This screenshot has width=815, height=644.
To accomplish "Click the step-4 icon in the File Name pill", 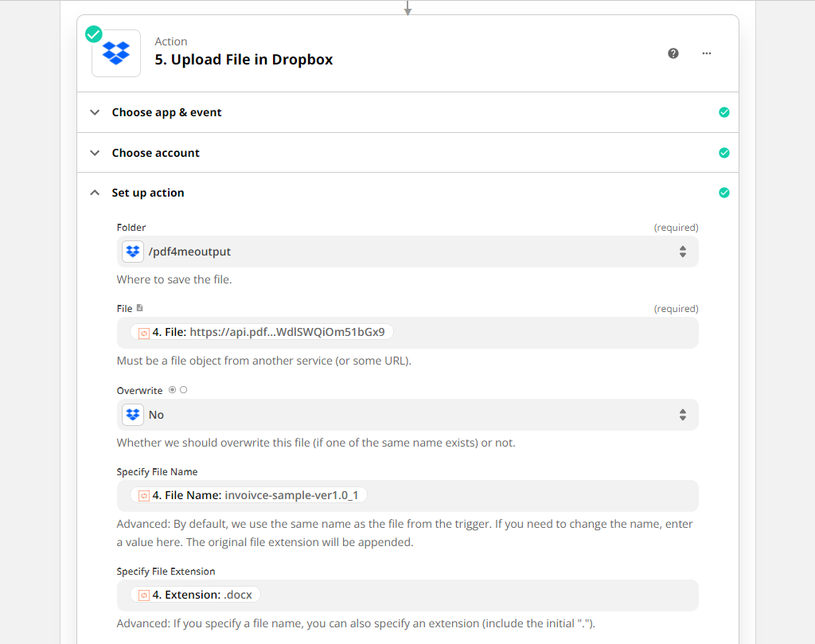I will click(x=143, y=494).
